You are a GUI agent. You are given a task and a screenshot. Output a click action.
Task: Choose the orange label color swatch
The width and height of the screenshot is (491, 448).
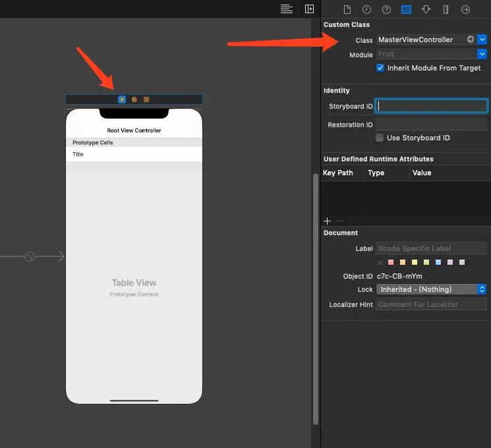(x=403, y=262)
